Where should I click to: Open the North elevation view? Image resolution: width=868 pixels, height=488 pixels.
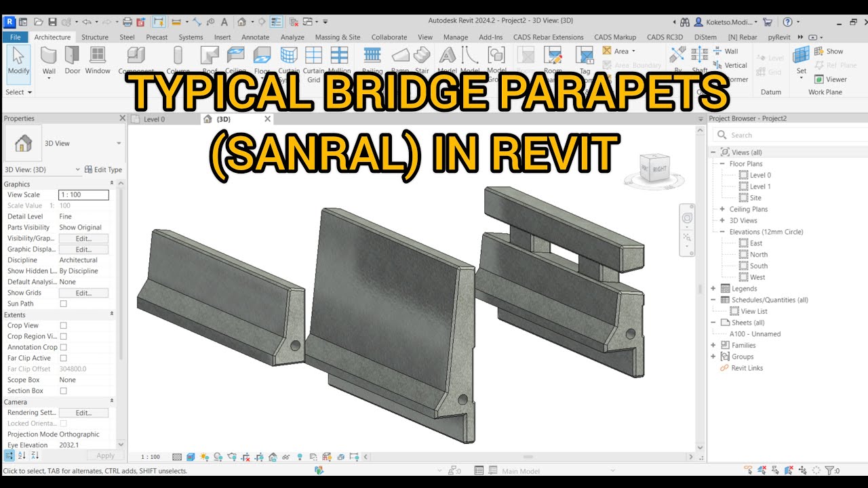759,254
